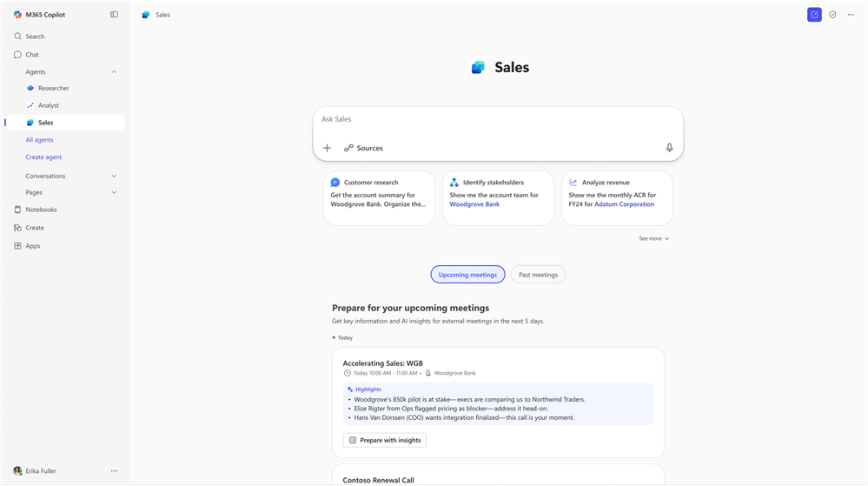Expand the Pages section
This screenshot has width=868, height=486.
114,193
